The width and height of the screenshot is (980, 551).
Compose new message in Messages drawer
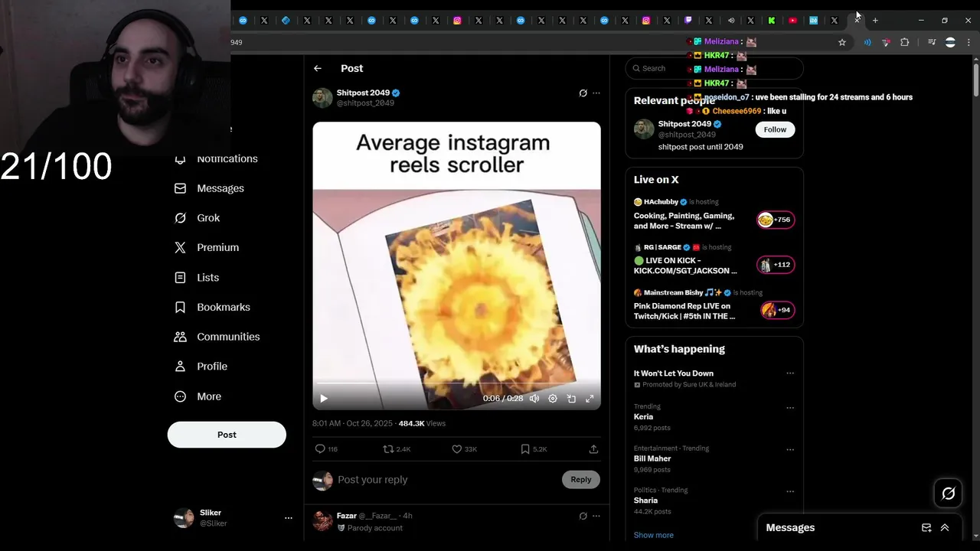click(x=926, y=527)
